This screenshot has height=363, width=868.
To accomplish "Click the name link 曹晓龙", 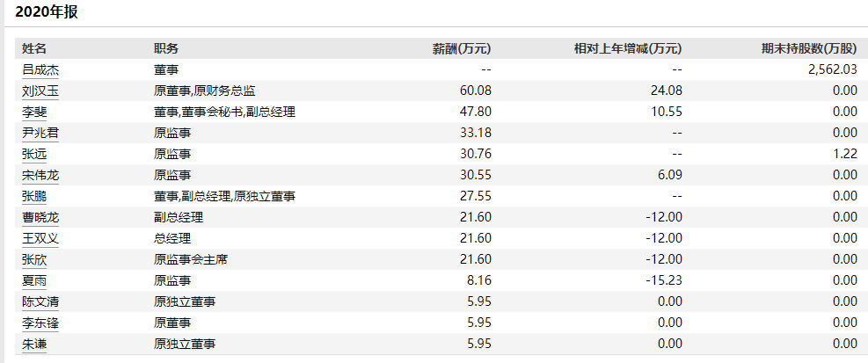I will 40,217.
